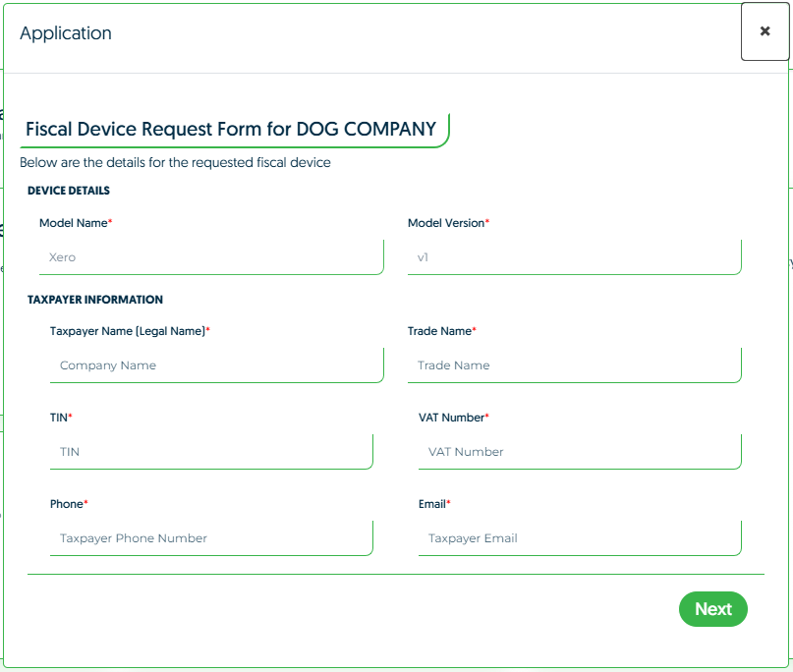Click the Model Version label

(447, 223)
